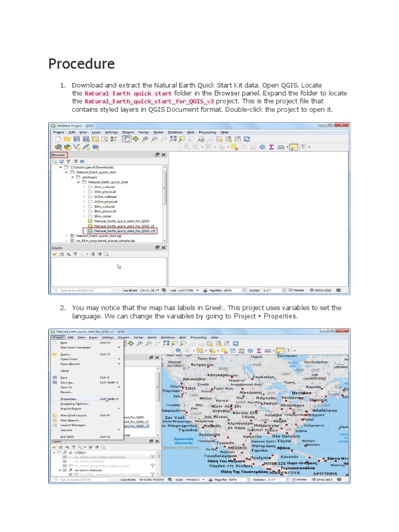Click New Project icon in upper QGIS window
This screenshot has width=399, height=532.
[x=58, y=139]
